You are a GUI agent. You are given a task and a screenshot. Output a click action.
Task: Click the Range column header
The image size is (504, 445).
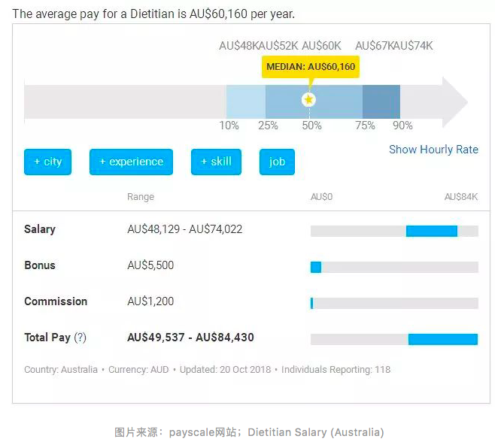pos(141,197)
